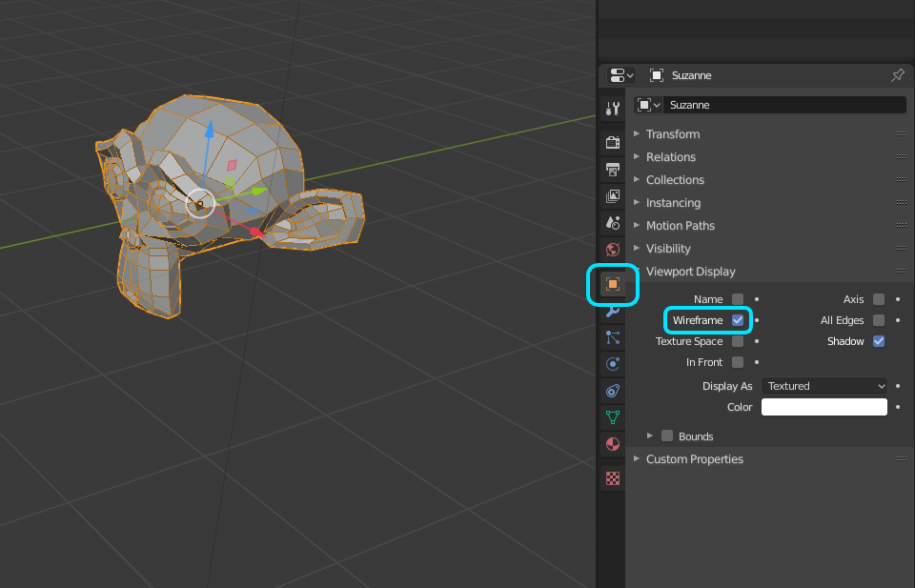Open the Scene properties tab
Screen dimensions: 915x588
click(x=613, y=223)
